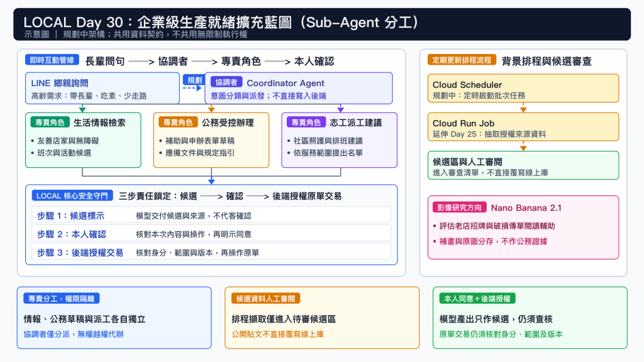644x362 pixels.
Task: Click the "專責角色" badge beside "公務受控辦理"
Action: pyautogui.click(x=178, y=123)
